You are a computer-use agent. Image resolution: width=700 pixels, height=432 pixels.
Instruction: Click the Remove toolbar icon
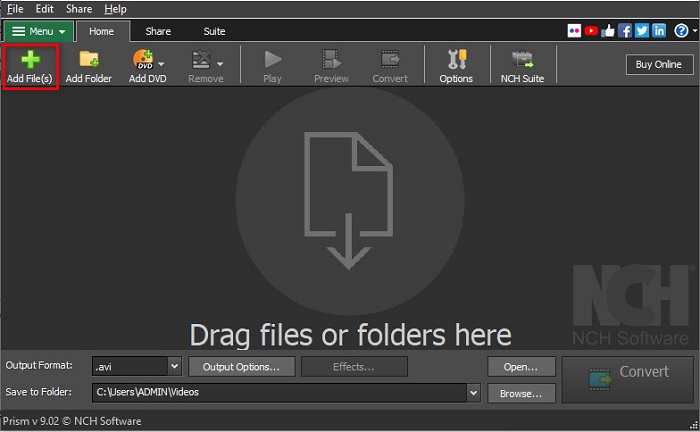[x=202, y=59]
